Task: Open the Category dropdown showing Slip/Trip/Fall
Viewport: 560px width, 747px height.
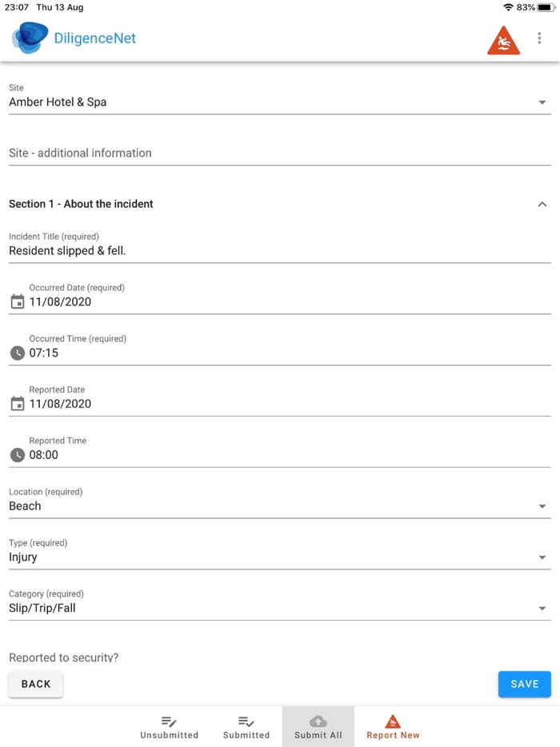Action: [x=542, y=608]
